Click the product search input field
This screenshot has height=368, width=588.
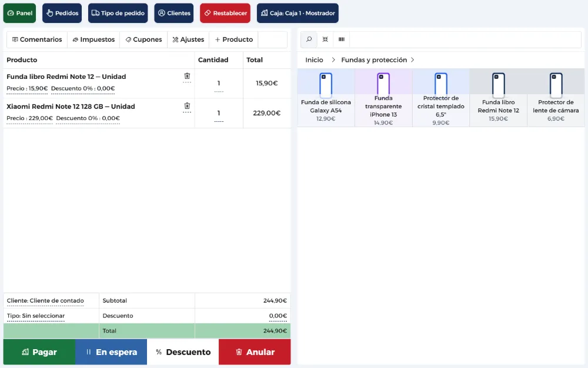pyautogui.click(x=465, y=39)
